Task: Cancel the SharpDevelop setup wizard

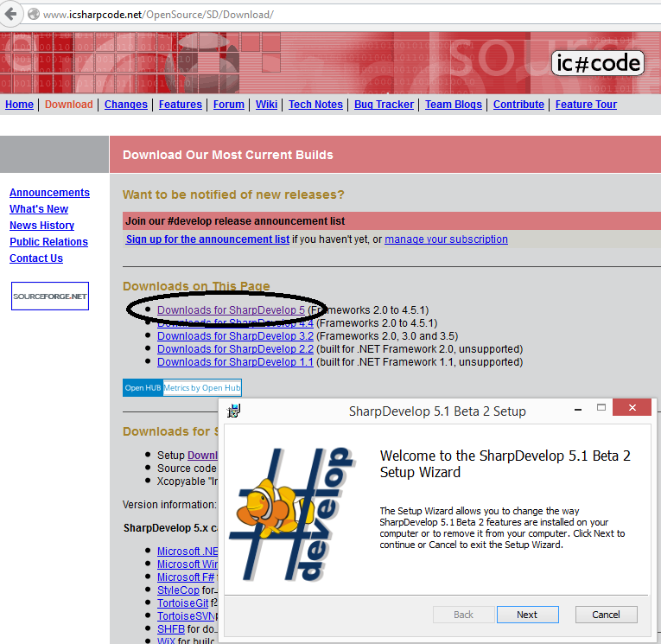Action: [x=606, y=615]
